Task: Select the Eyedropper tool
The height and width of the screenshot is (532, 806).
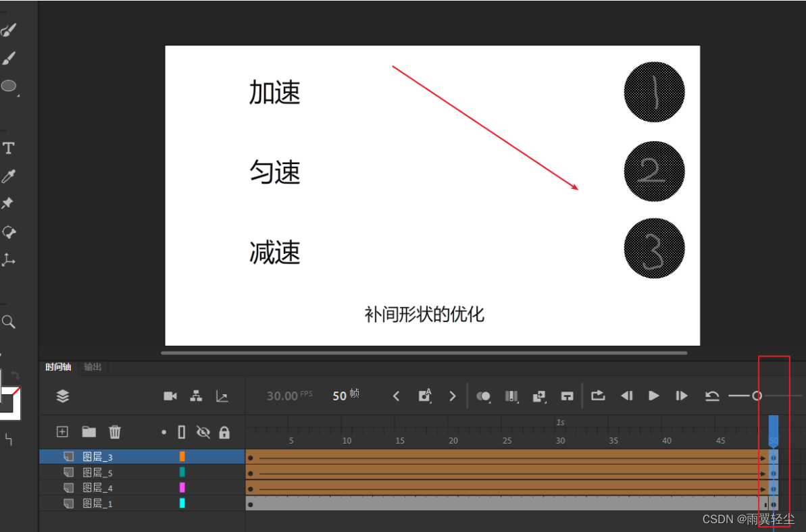Action: tap(8, 176)
